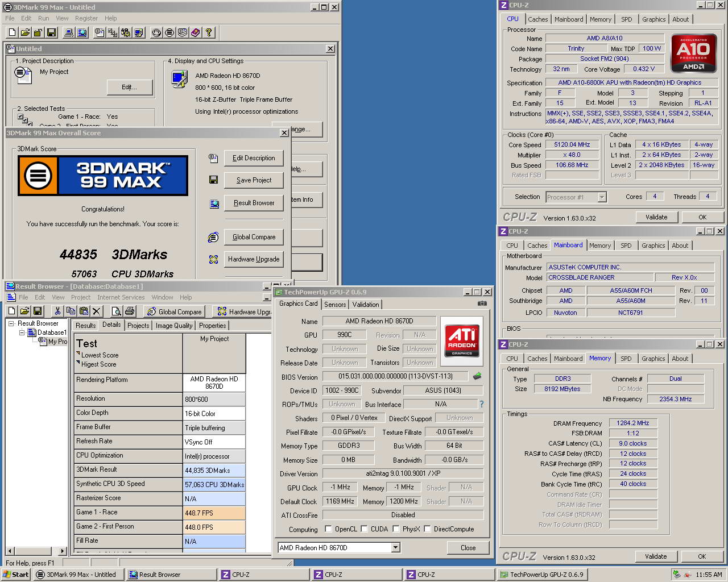
Task: Click the 44,835 3DMarks result cell
Action: pyautogui.click(x=214, y=471)
